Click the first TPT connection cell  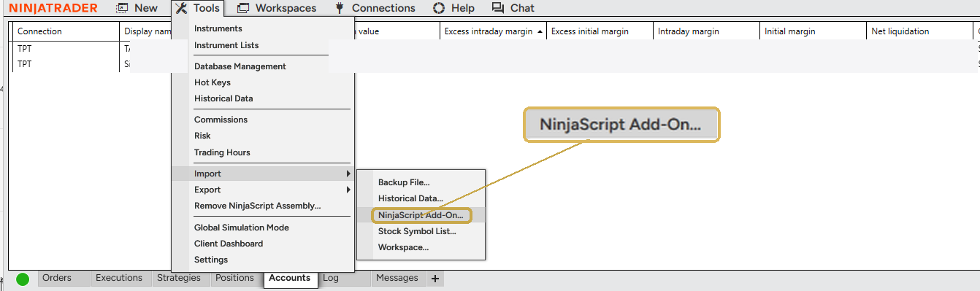point(66,48)
